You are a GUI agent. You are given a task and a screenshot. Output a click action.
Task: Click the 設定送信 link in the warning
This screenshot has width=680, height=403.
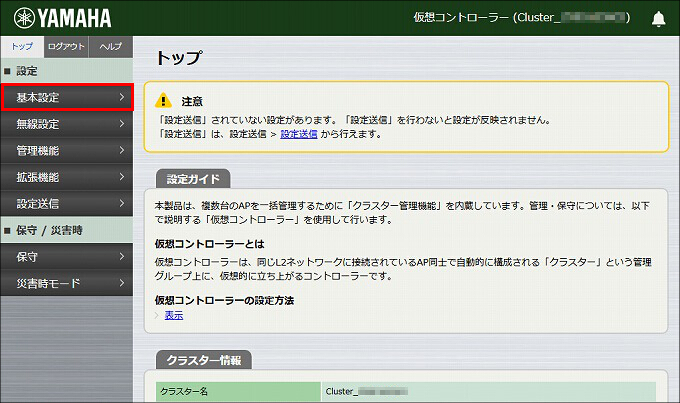coord(299,134)
